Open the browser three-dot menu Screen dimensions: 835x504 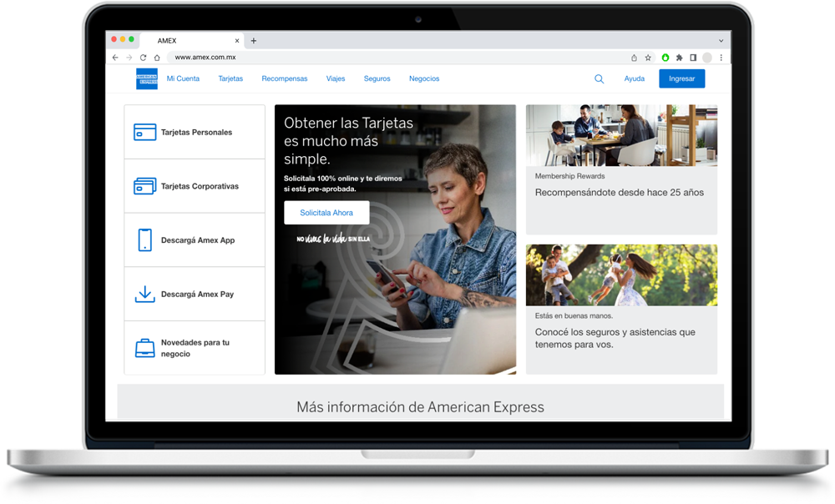click(x=721, y=58)
